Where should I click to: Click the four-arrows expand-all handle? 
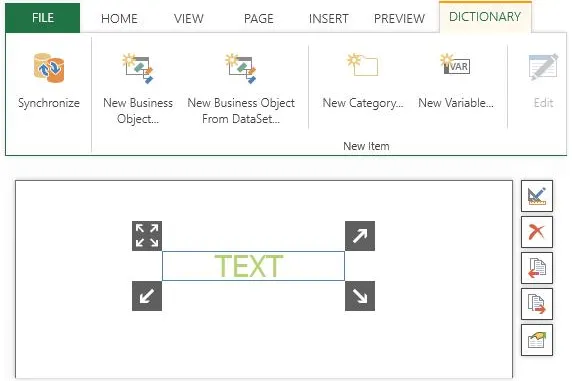click(147, 236)
